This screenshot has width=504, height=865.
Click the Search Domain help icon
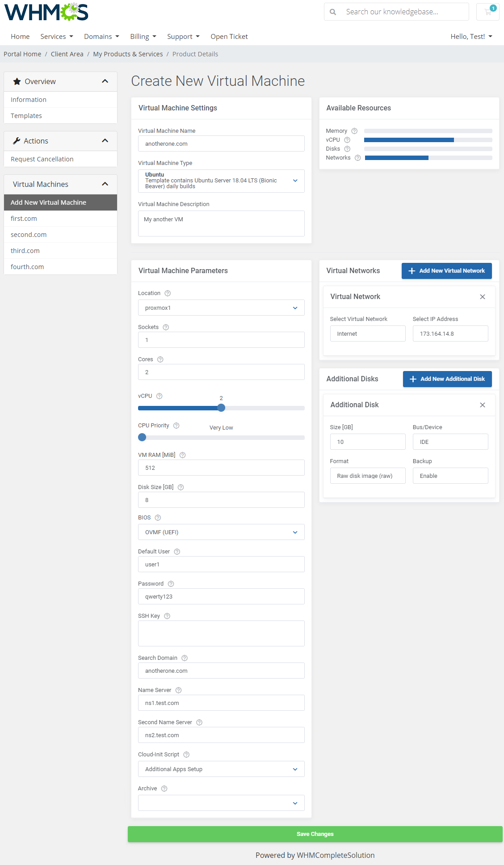click(x=185, y=658)
